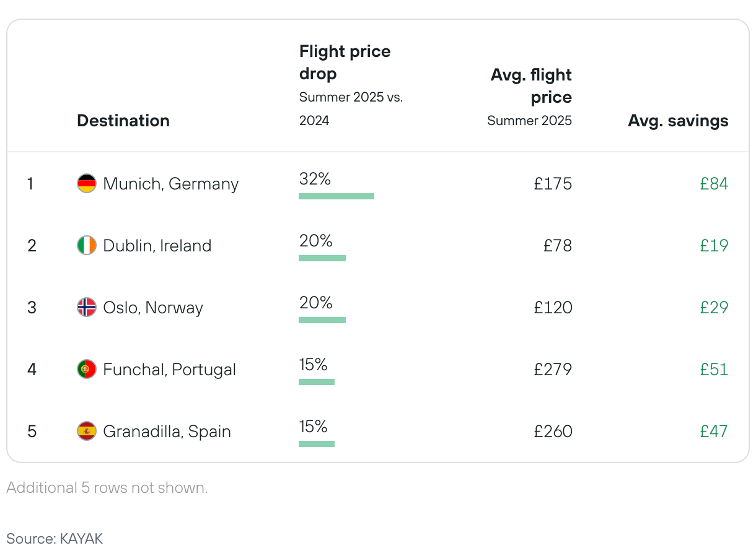This screenshot has width=756, height=556.
Task: Click the Norway flag icon
Action: pyautogui.click(x=86, y=308)
